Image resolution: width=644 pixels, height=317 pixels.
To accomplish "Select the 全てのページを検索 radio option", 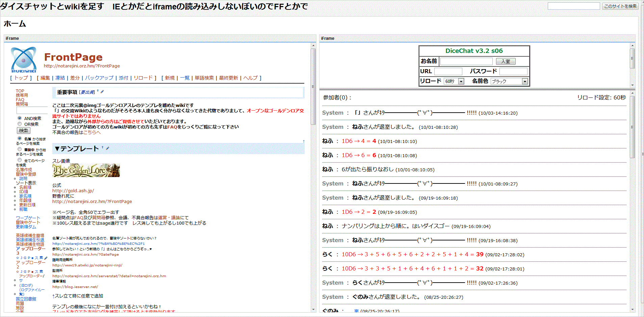I will click(x=20, y=160).
